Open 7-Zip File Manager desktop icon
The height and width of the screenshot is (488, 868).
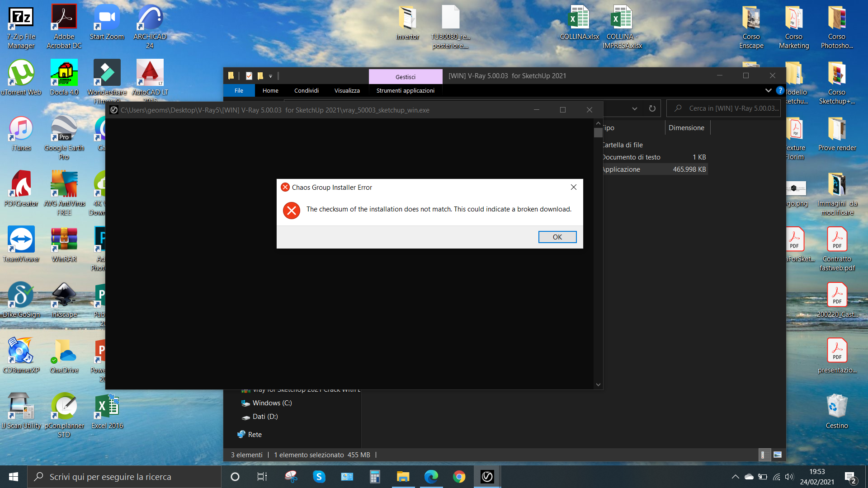pyautogui.click(x=21, y=27)
